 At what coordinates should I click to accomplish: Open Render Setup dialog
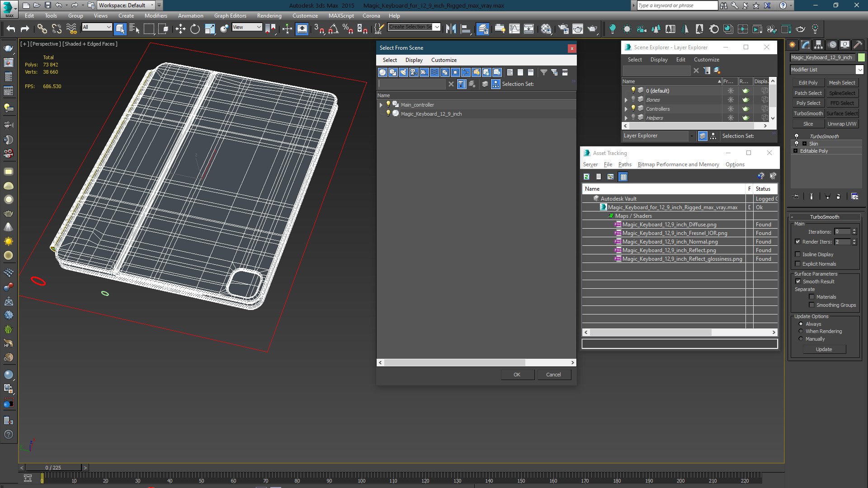pos(563,29)
